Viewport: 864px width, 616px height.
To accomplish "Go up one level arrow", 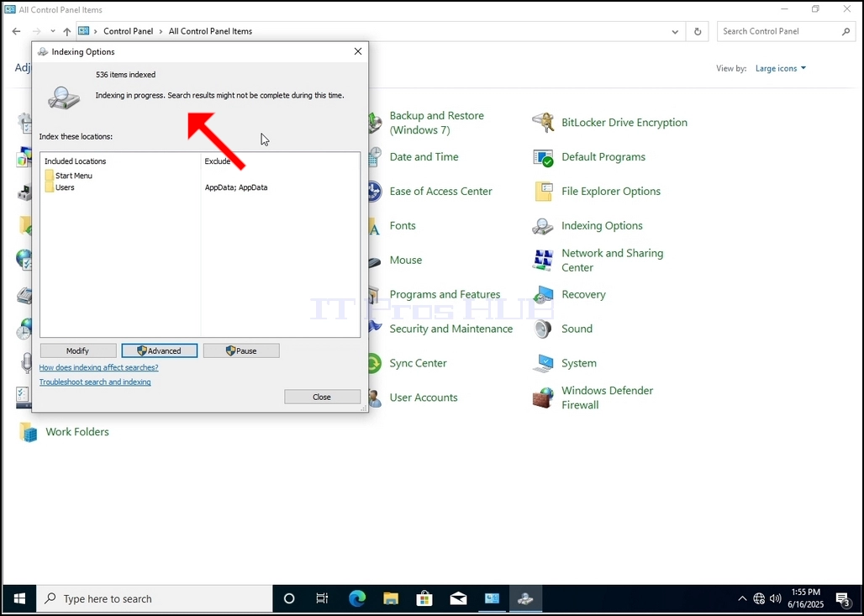I will [66, 31].
